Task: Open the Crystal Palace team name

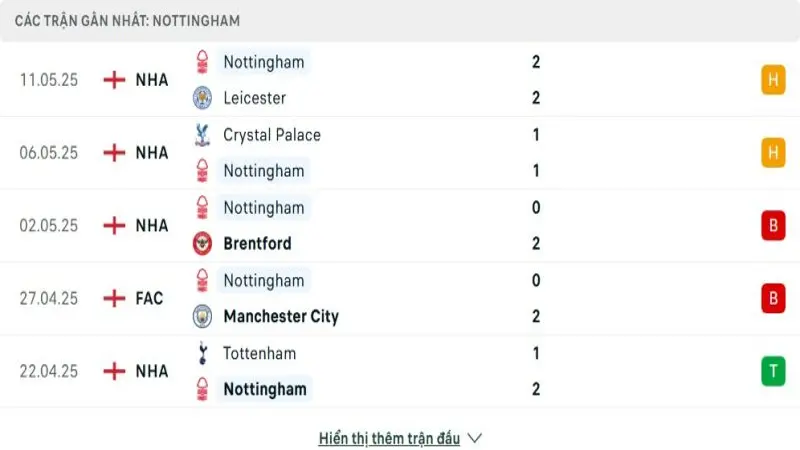Action: pos(272,135)
